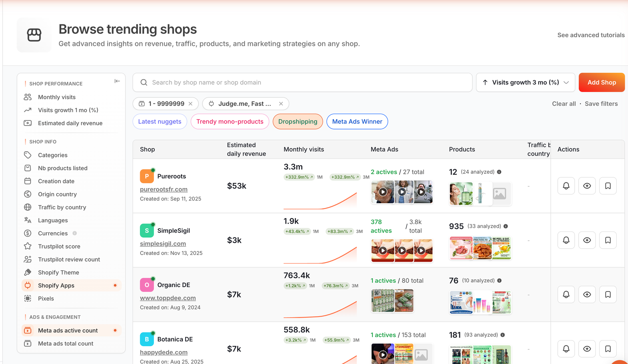Toggle the eye view icon for Pureroots
This screenshot has width=628, height=364.
point(587,186)
